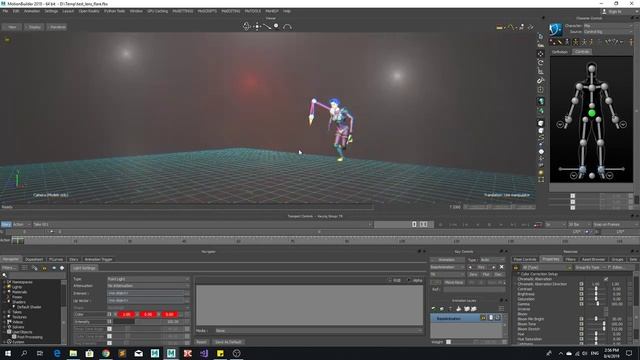Toggle animate checkbox for light Intensity

(109, 322)
